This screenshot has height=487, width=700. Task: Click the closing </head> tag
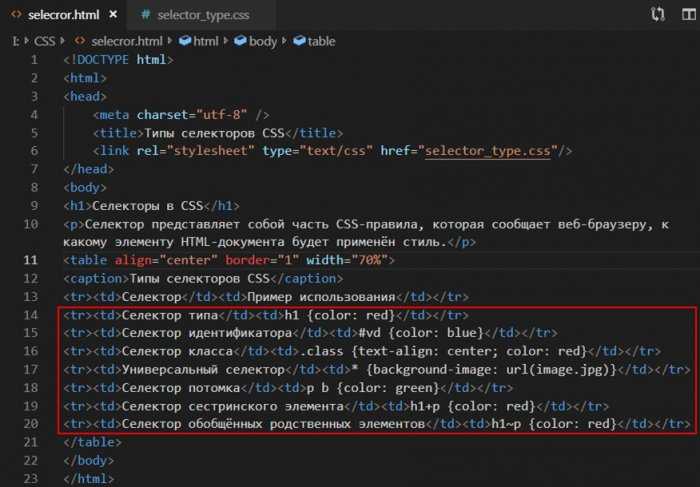point(89,169)
